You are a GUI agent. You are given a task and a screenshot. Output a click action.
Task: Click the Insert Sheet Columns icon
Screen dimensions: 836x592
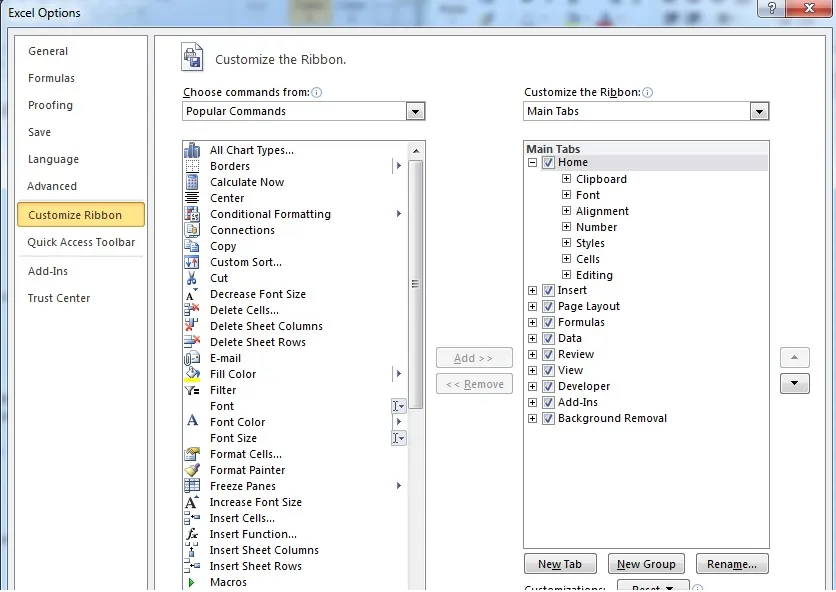(x=192, y=550)
